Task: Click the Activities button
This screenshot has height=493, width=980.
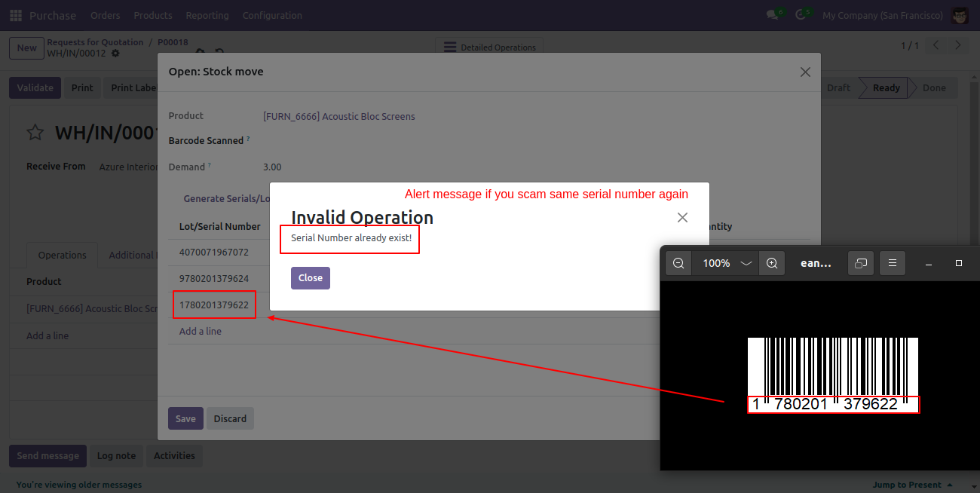Action: (x=174, y=455)
